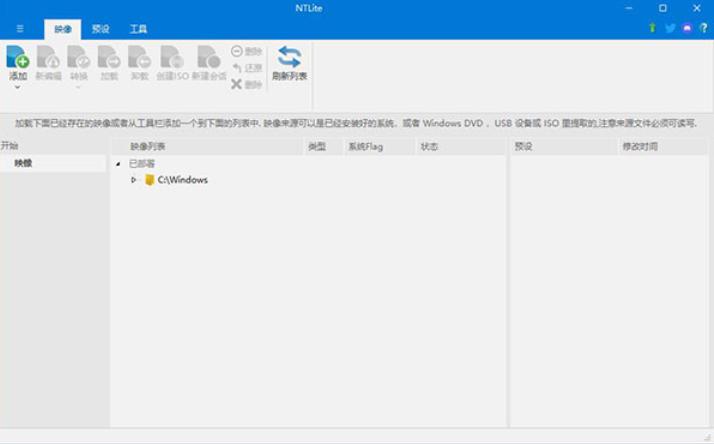Click the 加载 (Load) image icon
The image size is (714, 444).
109,58
